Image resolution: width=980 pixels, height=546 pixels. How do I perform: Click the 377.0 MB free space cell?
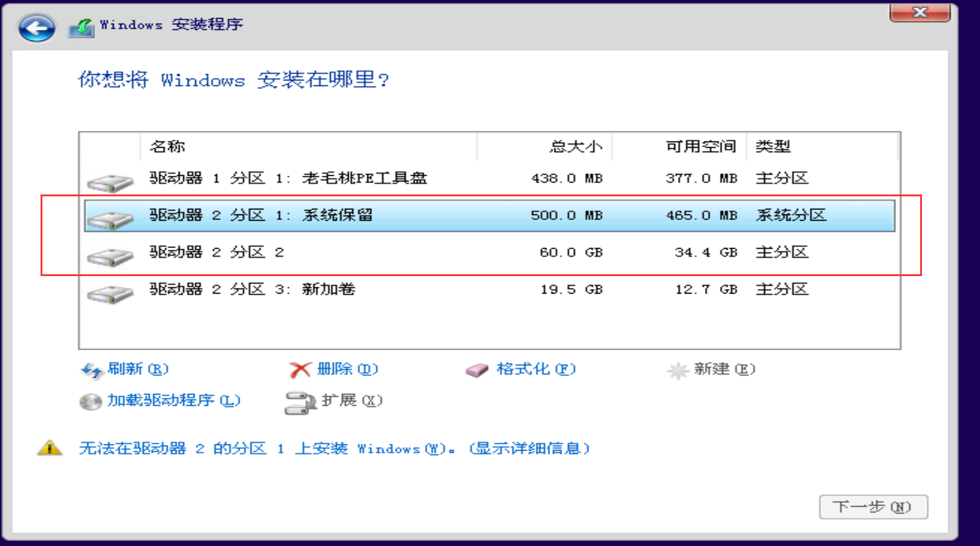click(701, 179)
